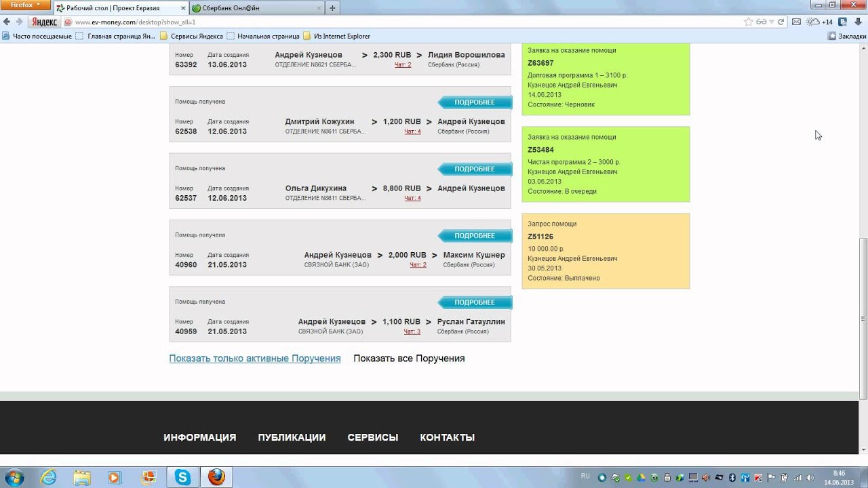Open Windows Media Player in taskbar
This screenshot has width=868, height=488.
pyautogui.click(x=115, y=477)
